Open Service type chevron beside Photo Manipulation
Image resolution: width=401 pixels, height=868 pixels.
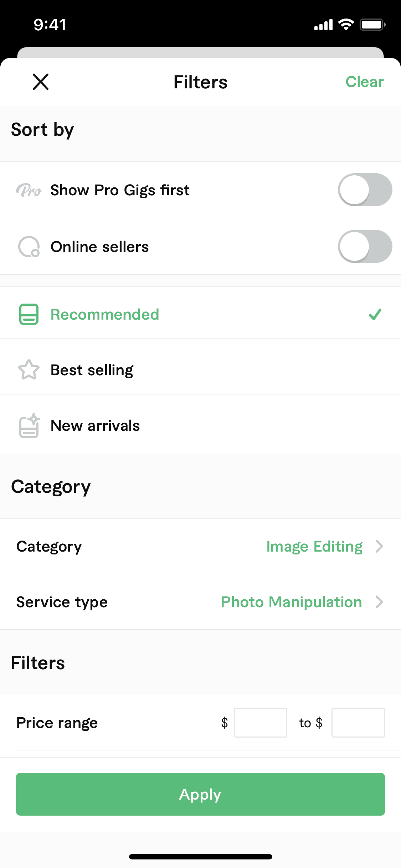click(379, 602)
